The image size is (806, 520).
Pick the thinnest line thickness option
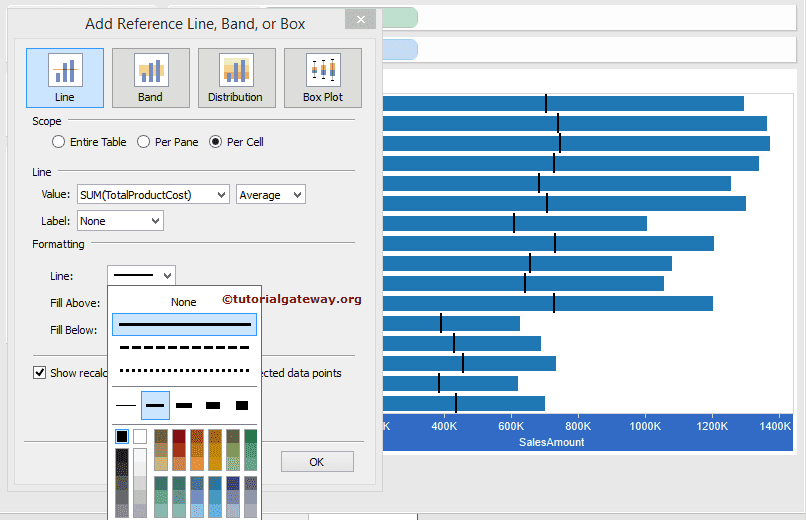[125, 405]
